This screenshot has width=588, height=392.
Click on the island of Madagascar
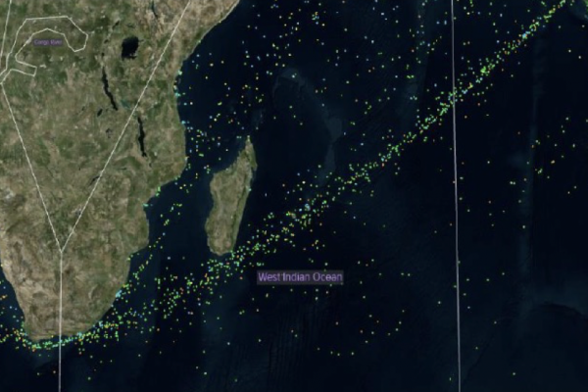229,198
